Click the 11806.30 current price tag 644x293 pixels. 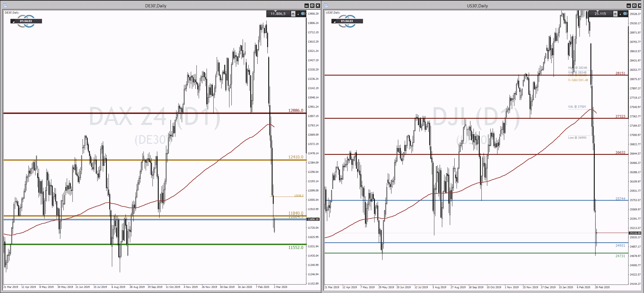313,219
